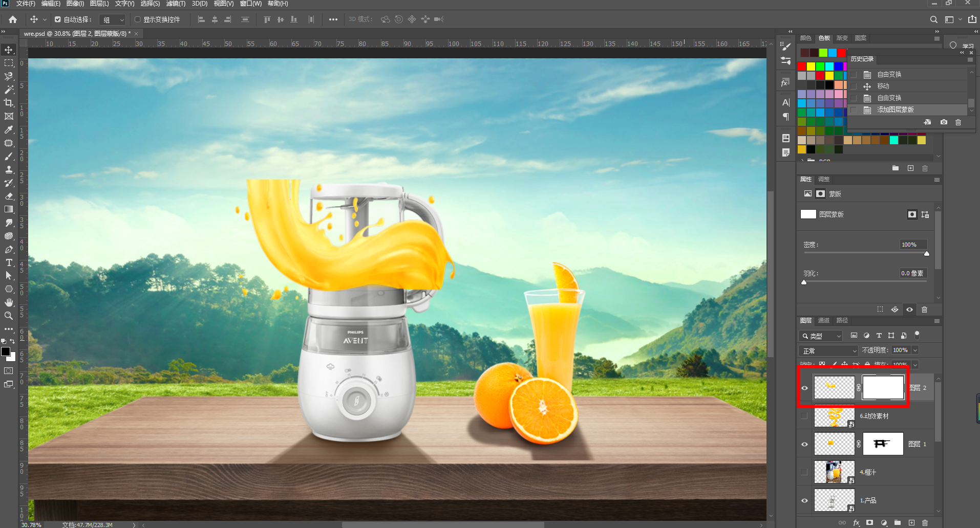Align left edges of layers
Image resolution: width=980 pixels, height=528 pixels.
[201, 19]
